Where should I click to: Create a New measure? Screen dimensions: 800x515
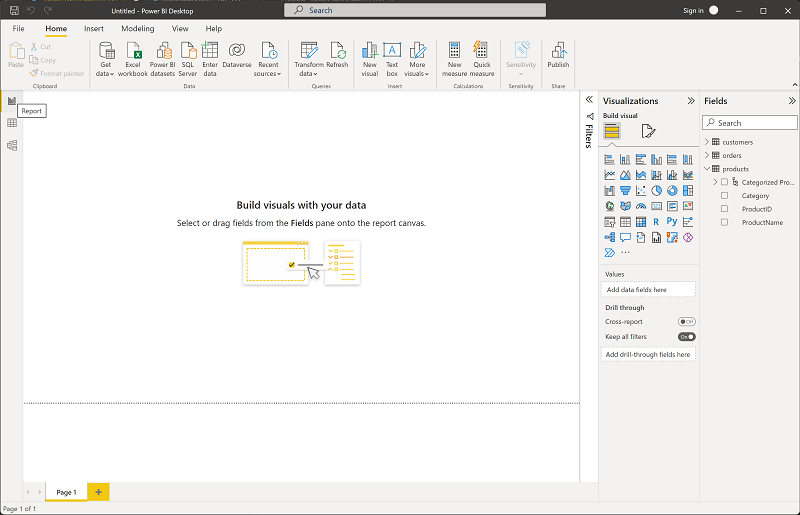tap(454, 60)
